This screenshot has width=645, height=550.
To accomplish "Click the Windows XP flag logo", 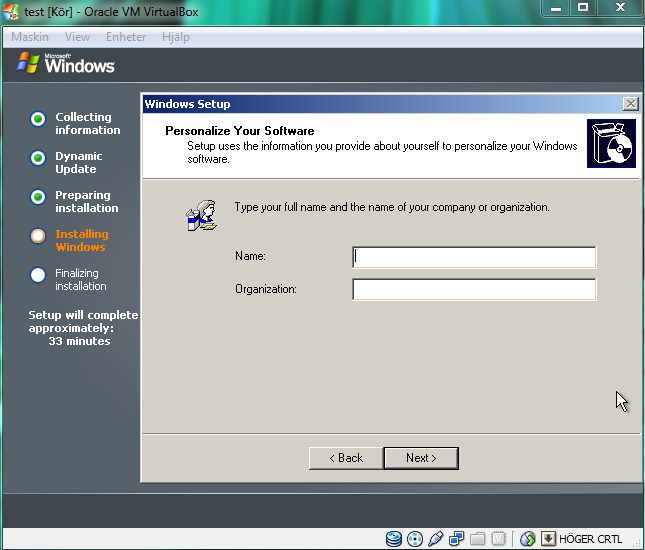I will [28, 63].
